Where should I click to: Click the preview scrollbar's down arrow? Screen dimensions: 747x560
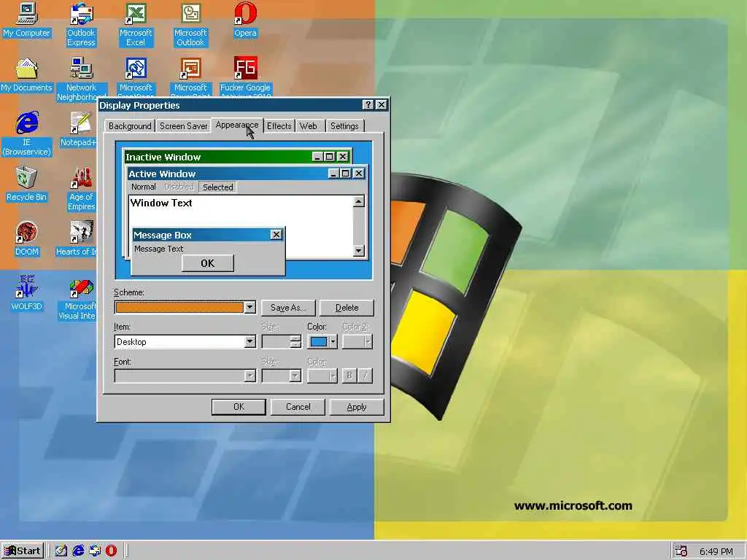pos(359,251)
